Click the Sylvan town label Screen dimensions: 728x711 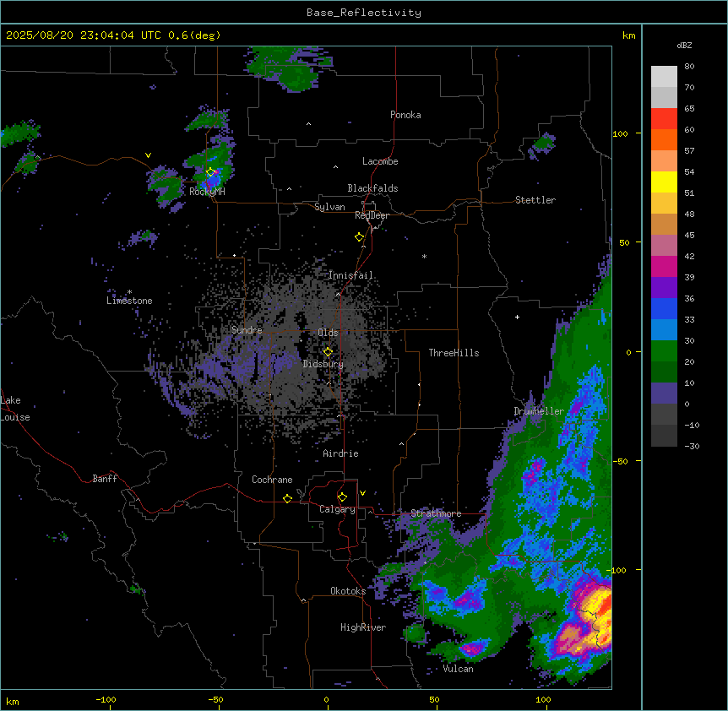coord(329,207)
